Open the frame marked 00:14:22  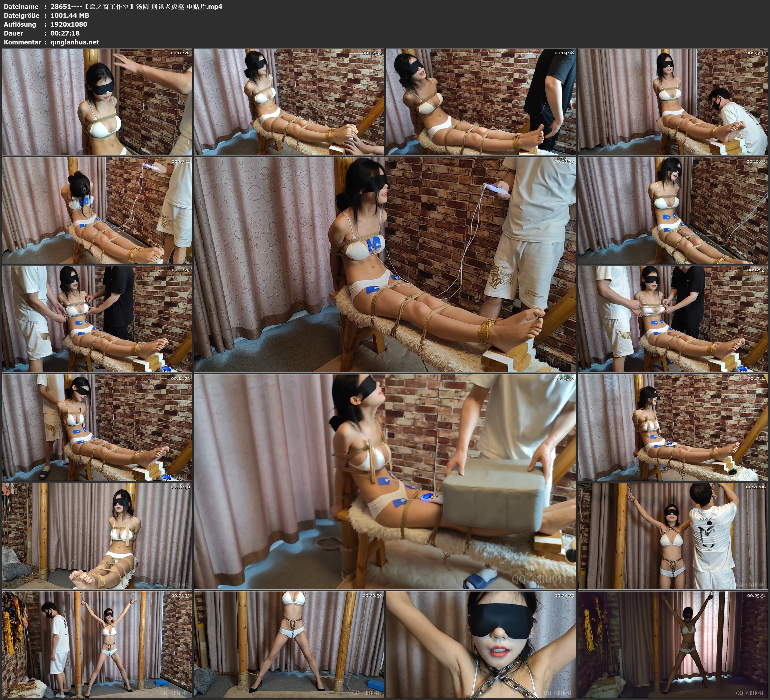tap(97, 427)
